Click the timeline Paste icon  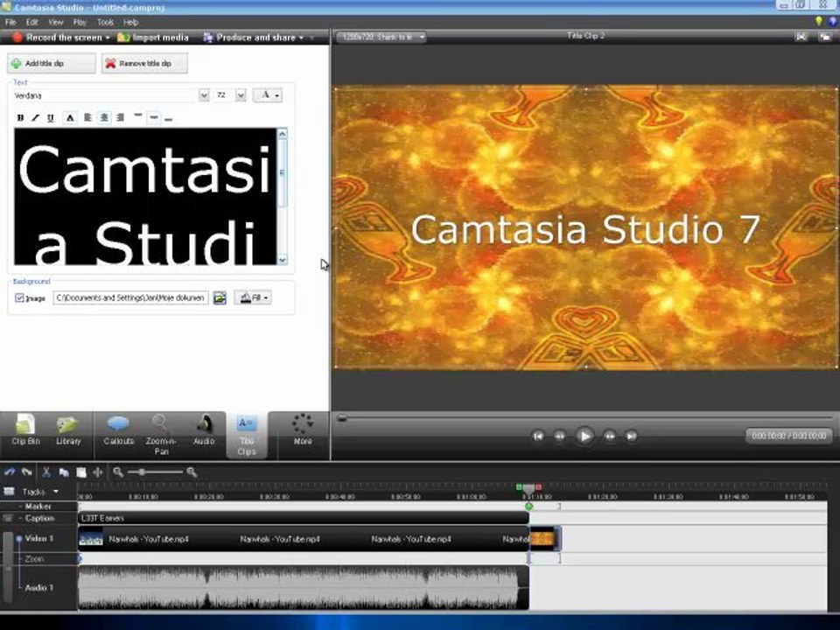80,472
